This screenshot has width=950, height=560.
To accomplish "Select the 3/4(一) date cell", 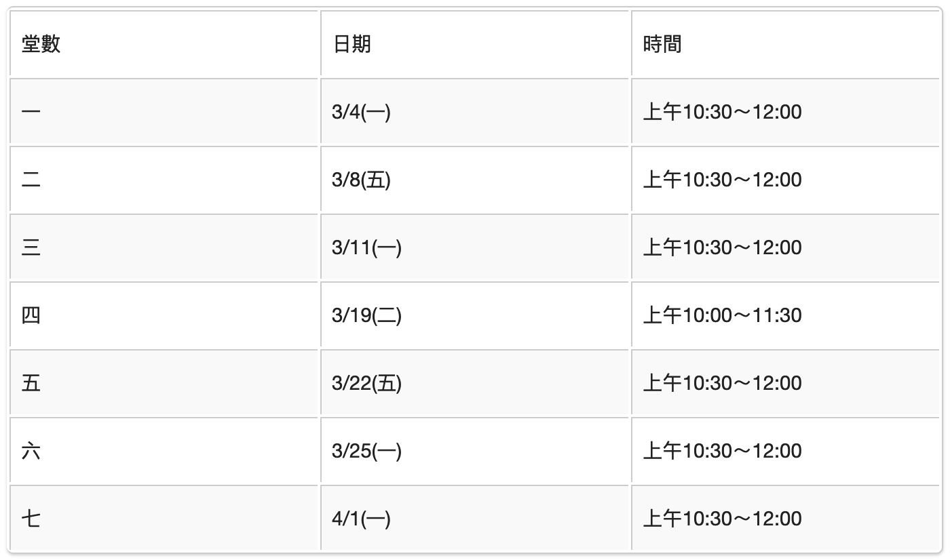I will (x=361, y=112).
